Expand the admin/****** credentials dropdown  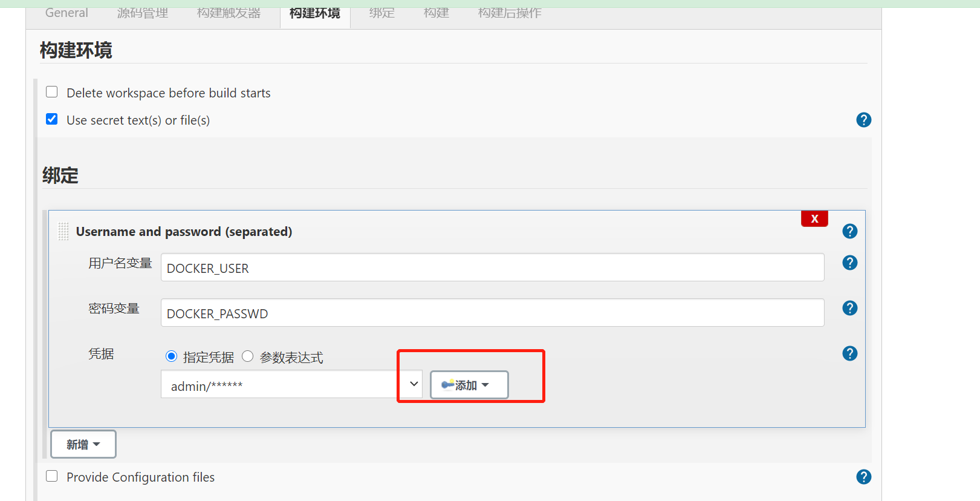(x=291, y=384)
